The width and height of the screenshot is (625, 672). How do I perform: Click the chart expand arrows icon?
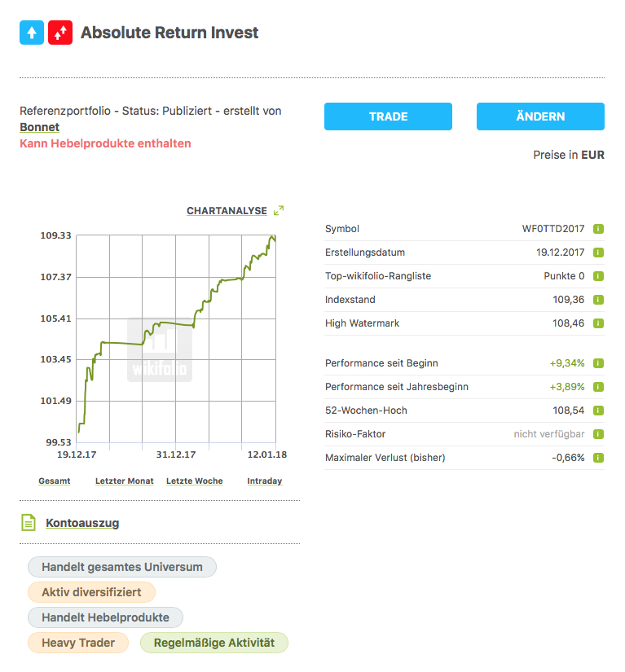coord(279,210)
